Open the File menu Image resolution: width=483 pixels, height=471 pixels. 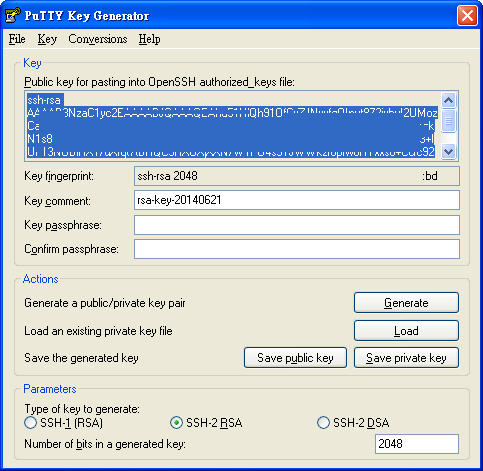17,39
